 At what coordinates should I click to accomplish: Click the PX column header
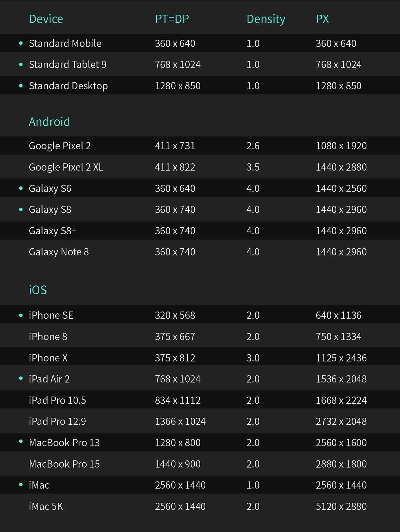pyautogui.click(x=322, y=19)
